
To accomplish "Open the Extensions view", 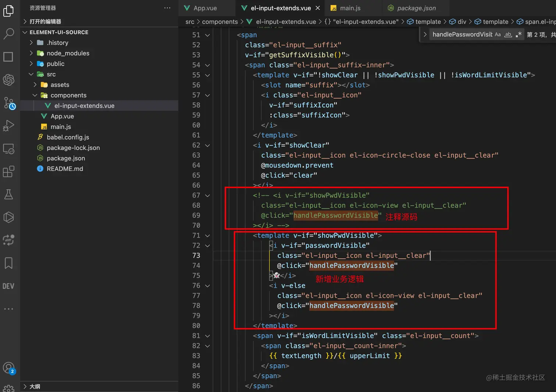I will tap(8, 172).
